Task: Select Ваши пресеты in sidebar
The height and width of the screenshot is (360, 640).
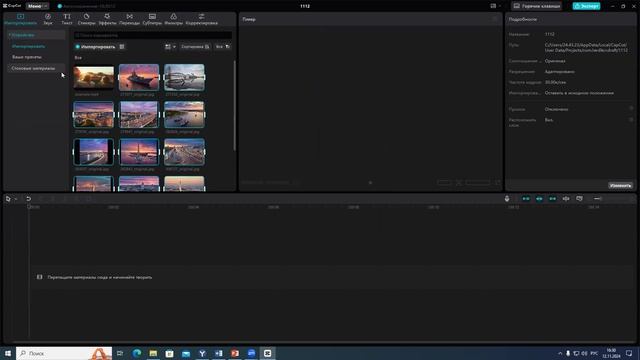Action: (27, 57)
